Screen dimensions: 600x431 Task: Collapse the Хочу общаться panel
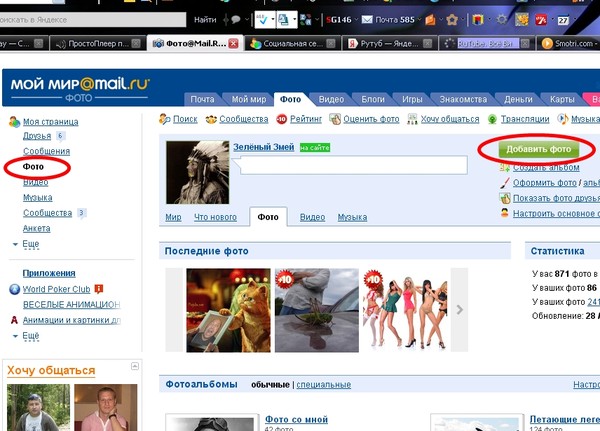pyautogui.click(x=135, y=366)
